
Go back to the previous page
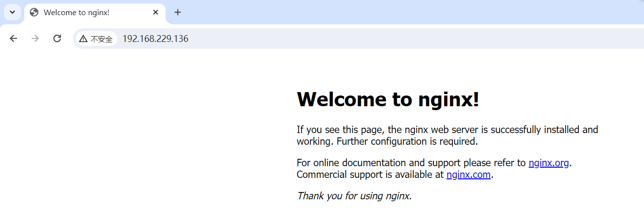14,39
